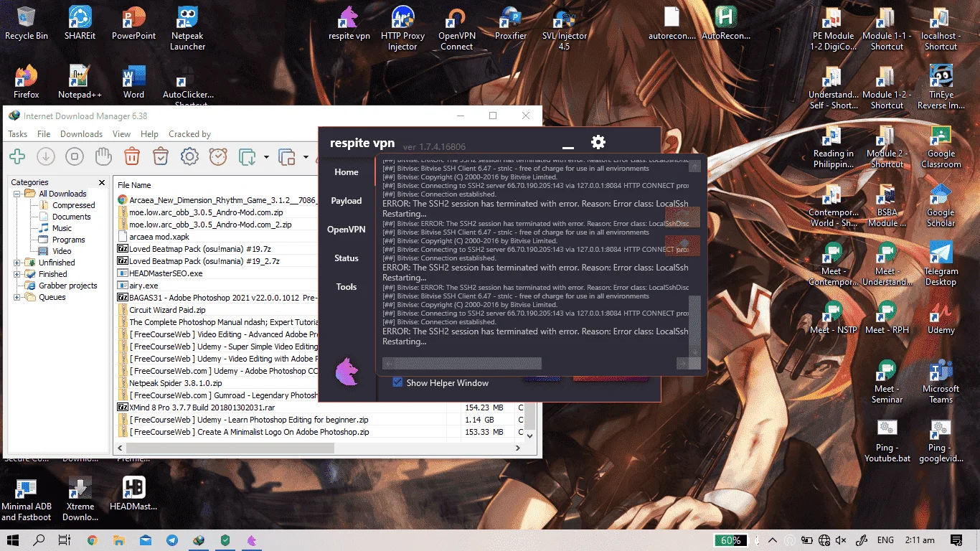Switch to respite vpn OpenVPN tab

click(347, 230)
